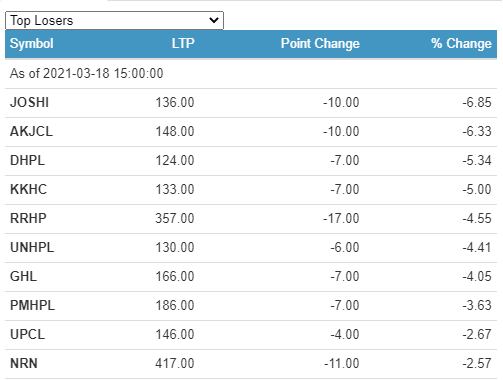The image size is (503, 381).
Task: Open RRHP stock details
Action: (28, 218)
